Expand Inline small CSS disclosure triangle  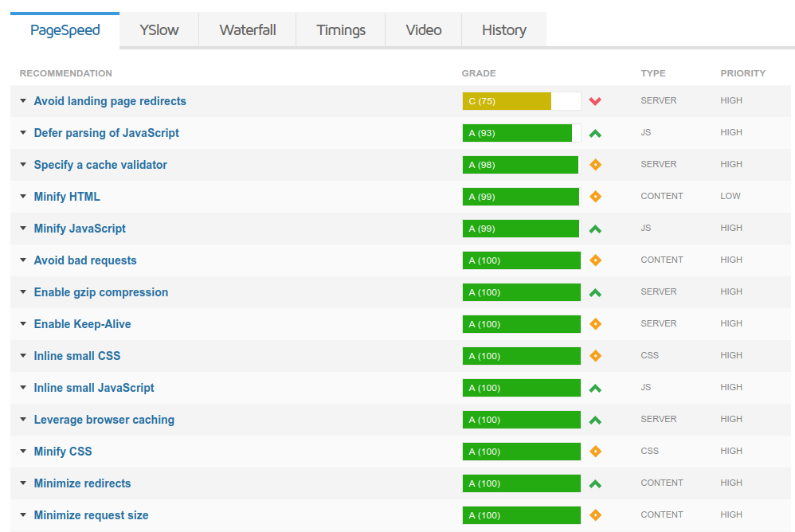[24, 356]
